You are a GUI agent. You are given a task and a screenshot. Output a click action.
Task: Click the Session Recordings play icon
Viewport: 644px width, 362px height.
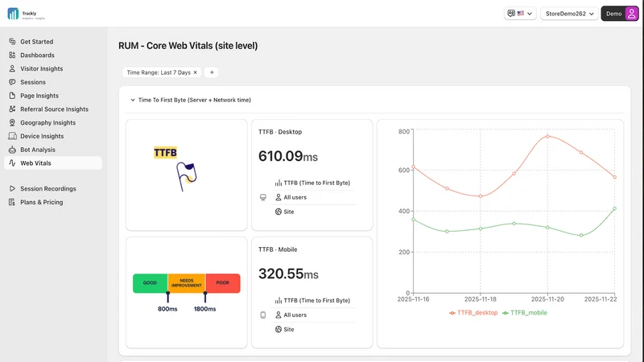point(12,189)
